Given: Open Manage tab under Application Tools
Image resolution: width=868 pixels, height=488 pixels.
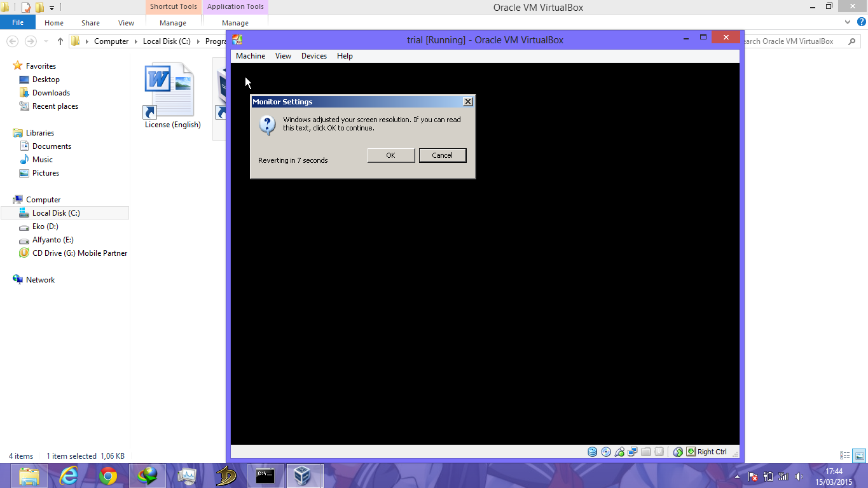Looking at the screenshot, I should 235,23.
